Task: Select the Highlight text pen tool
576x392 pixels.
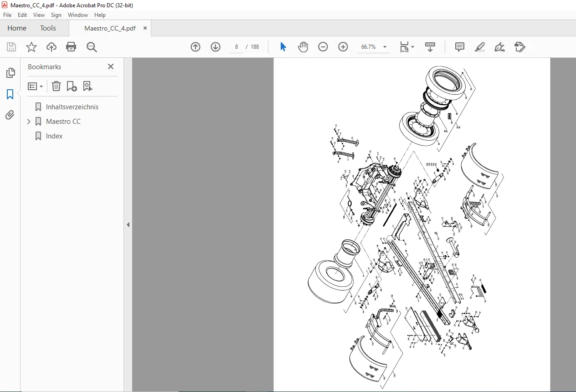Action: point(479,47)
